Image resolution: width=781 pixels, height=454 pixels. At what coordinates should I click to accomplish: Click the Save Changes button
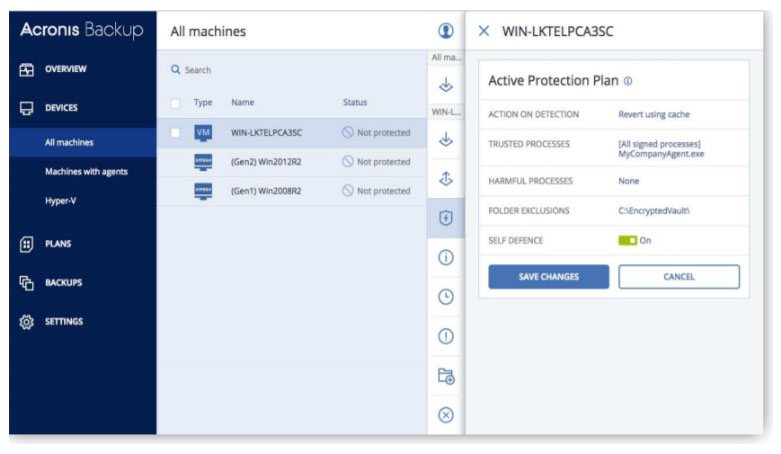(x=548, y=277)
